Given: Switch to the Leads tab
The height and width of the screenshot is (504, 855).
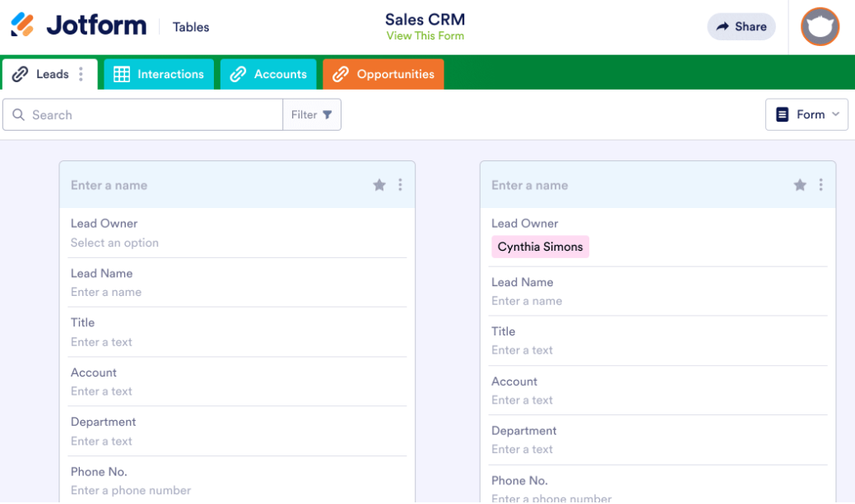Looking at the screenshot, I should pos(52,74).
